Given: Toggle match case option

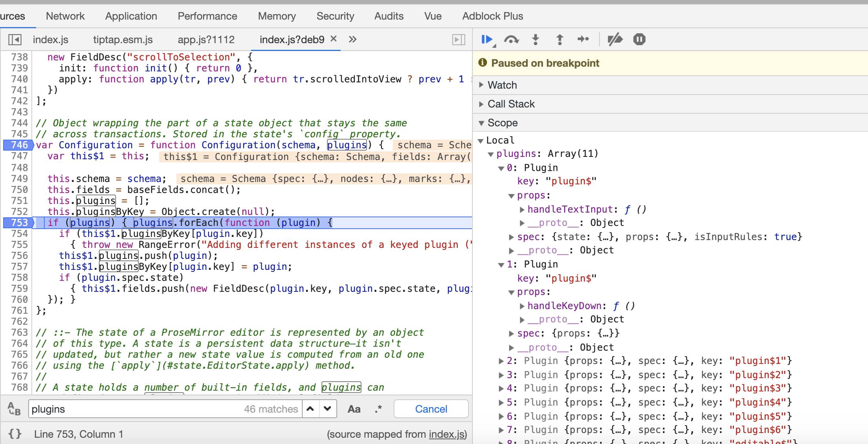Looking at the screenshot, I should coord(354,409).
